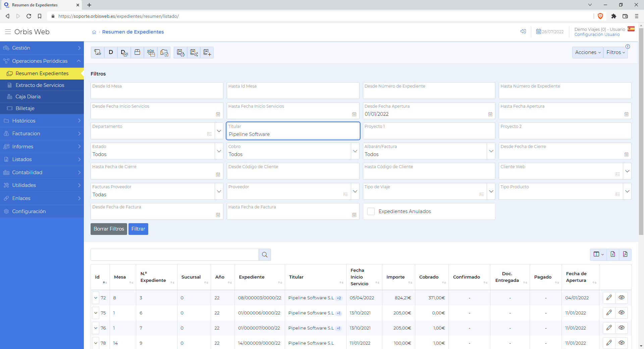The height and width of the screenshot is (349, 644).
Task: Click the book with printer toolbar icon
Action: click(x=180, y=52)
